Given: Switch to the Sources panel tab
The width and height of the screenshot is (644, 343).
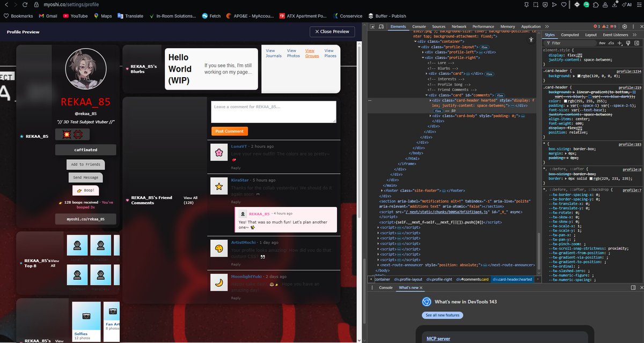Looking at the screenshot, I should pos(438,26).
